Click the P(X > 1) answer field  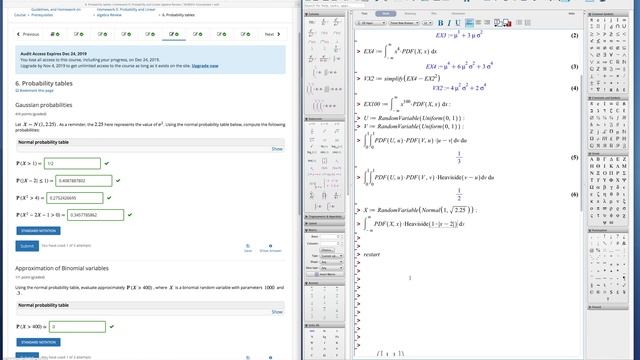click(72, 163)
